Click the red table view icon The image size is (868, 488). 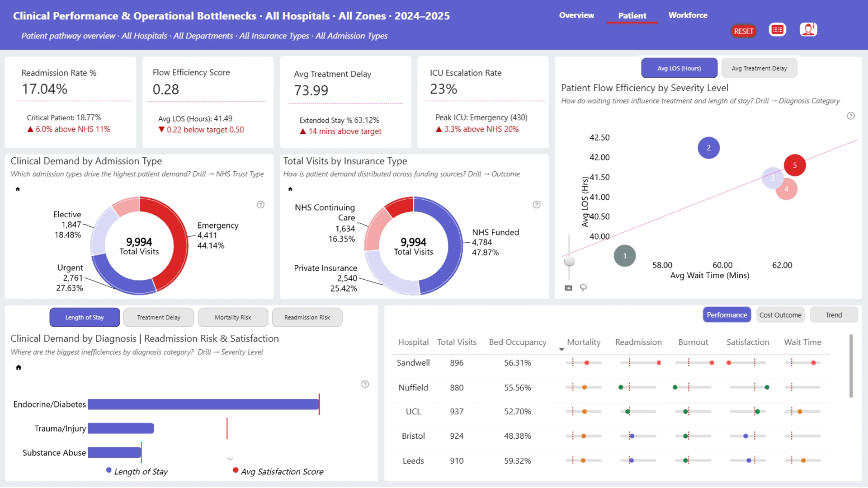tap(777, 30)
